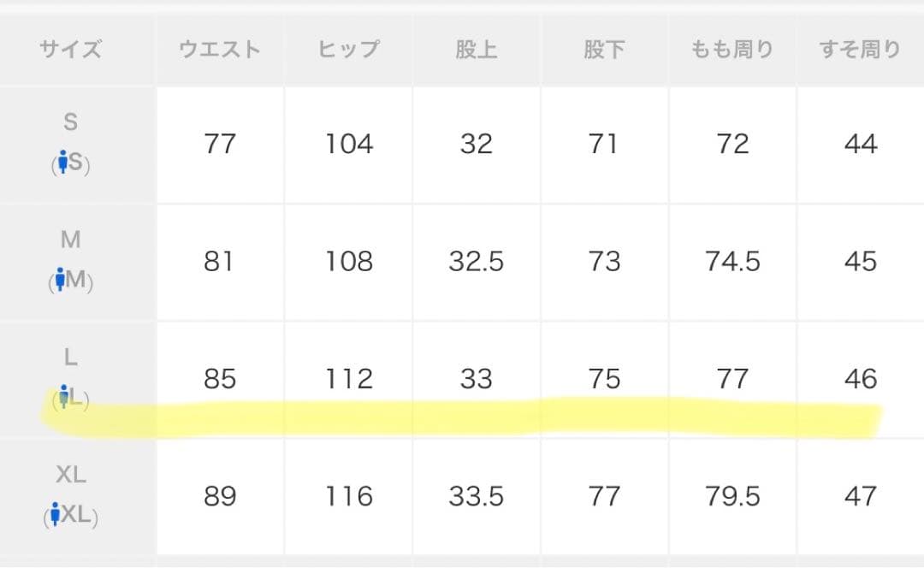Click the 股上 column header
Screen dimensions: 924x568
coord(476,50)
